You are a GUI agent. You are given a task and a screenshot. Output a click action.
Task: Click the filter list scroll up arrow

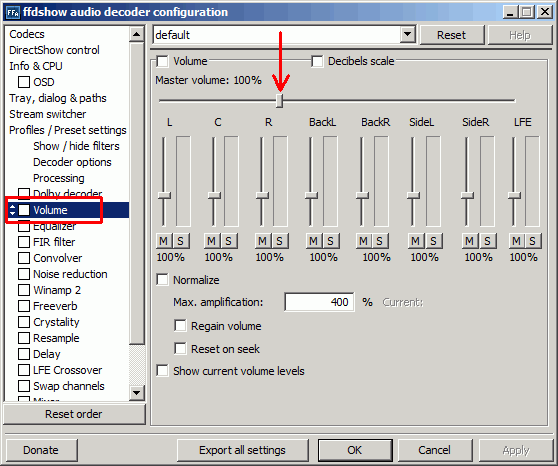(x=137, y=35)
